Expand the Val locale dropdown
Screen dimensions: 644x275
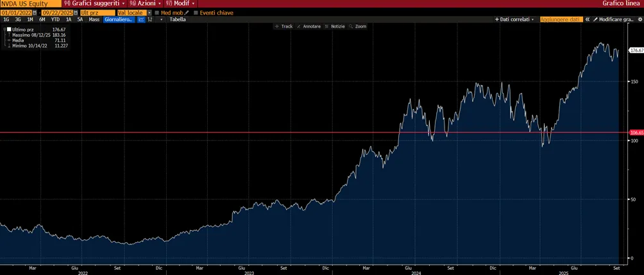tap(149, 13)
